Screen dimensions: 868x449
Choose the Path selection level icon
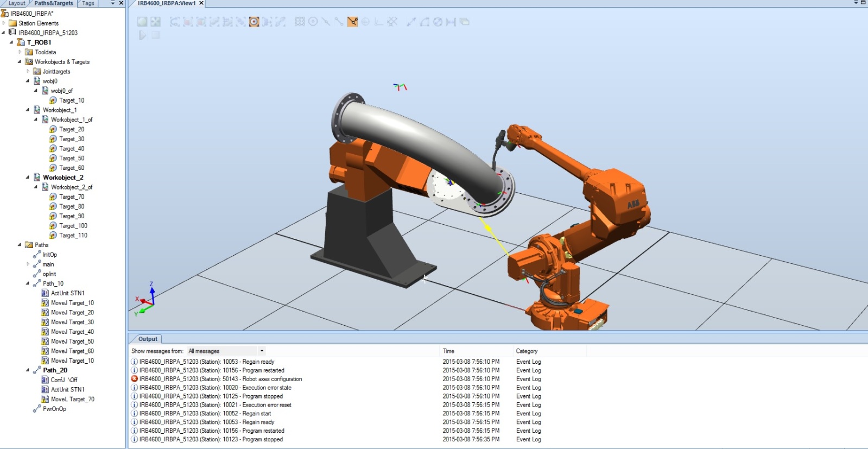point(280,22)
